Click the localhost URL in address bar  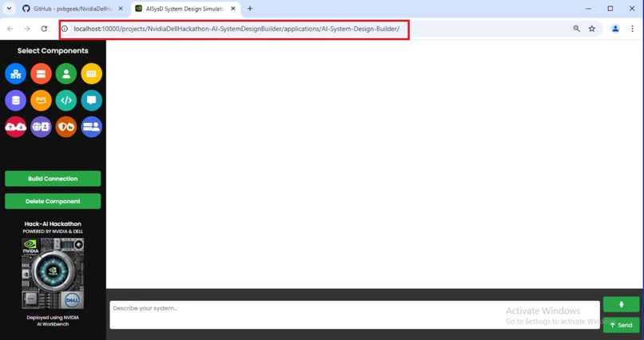pyautogui.click(x=237, y=29)
